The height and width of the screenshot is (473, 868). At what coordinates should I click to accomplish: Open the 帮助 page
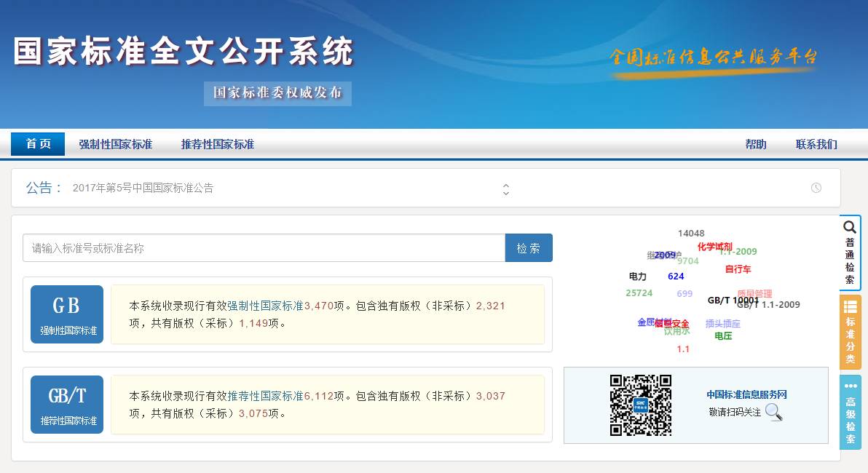[756, 144]
